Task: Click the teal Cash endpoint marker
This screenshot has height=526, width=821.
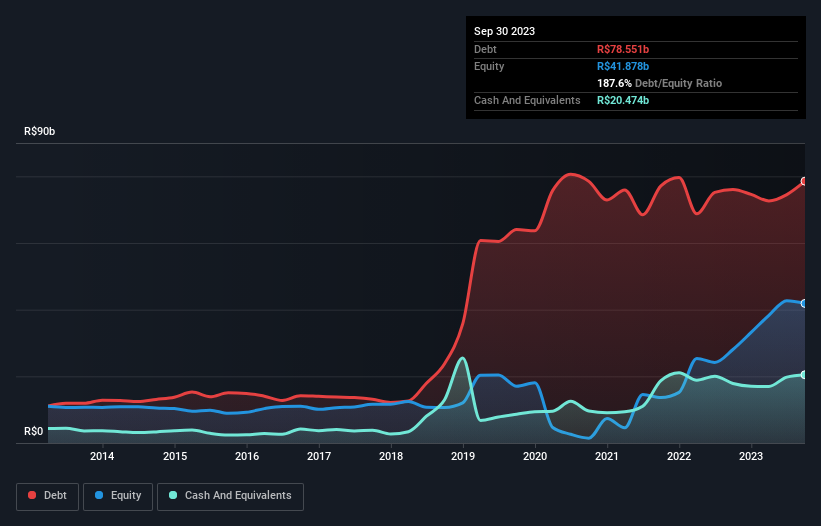Action: click(x=804, y=375)
